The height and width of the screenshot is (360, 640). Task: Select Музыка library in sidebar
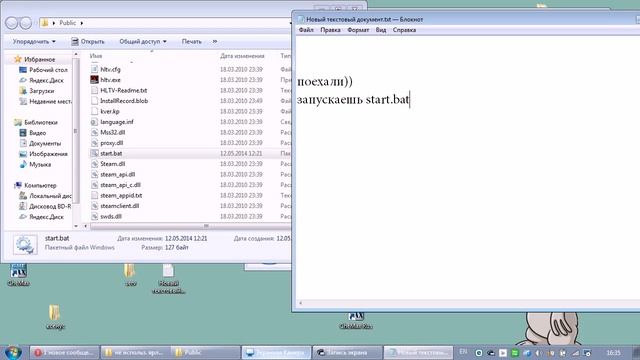[x=35, y=164]
